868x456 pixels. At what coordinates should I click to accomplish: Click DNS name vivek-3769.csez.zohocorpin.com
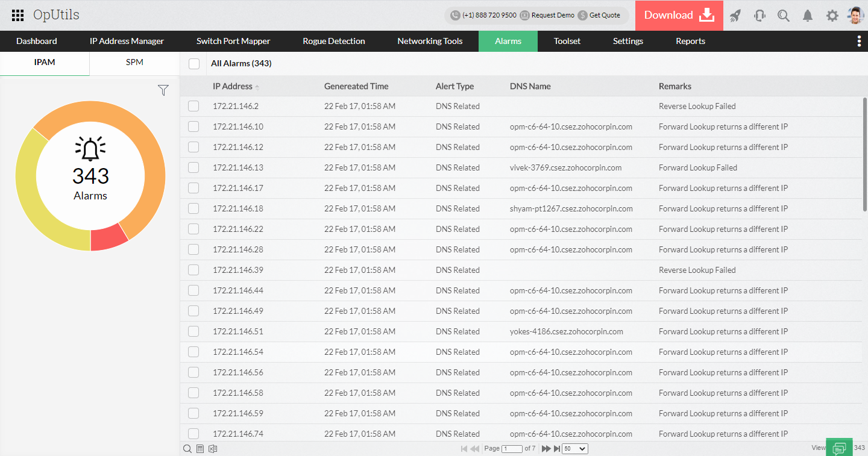[565, 167]
